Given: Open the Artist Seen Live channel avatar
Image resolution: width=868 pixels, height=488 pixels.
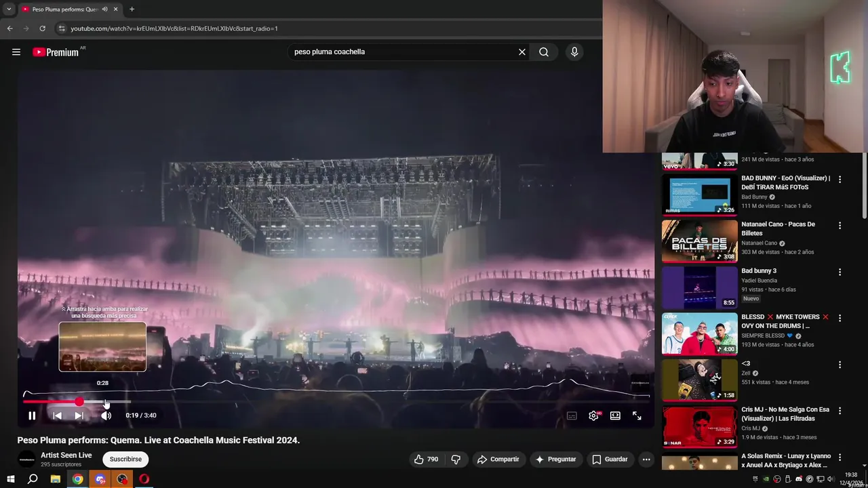Looking at the screenshot, I should (26, 459).
